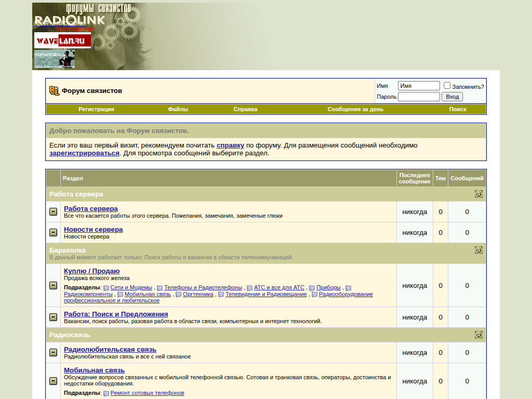Click the WaveLAN.ru banner logo
Image resolution: width=532 pixels, height=399 pixels.
pos(62,41)
